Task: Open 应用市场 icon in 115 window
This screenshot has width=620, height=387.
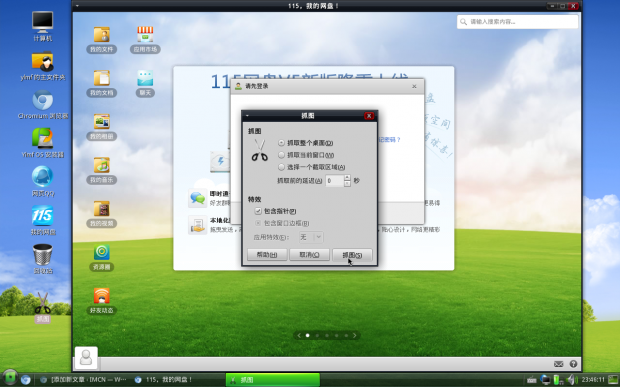Action: (x=145, y=40)
